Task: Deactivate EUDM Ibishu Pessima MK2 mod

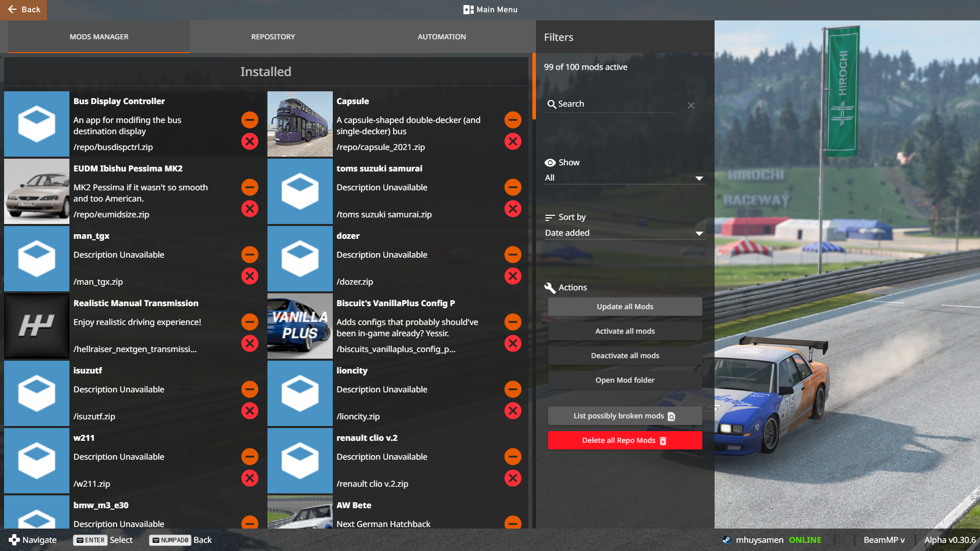Action: (250, 187)
